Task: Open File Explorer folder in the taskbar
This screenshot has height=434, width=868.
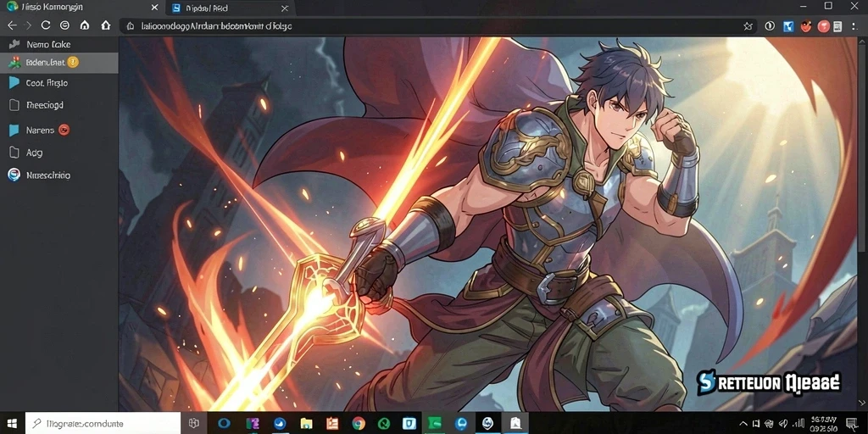Action: tap(306, 424)
